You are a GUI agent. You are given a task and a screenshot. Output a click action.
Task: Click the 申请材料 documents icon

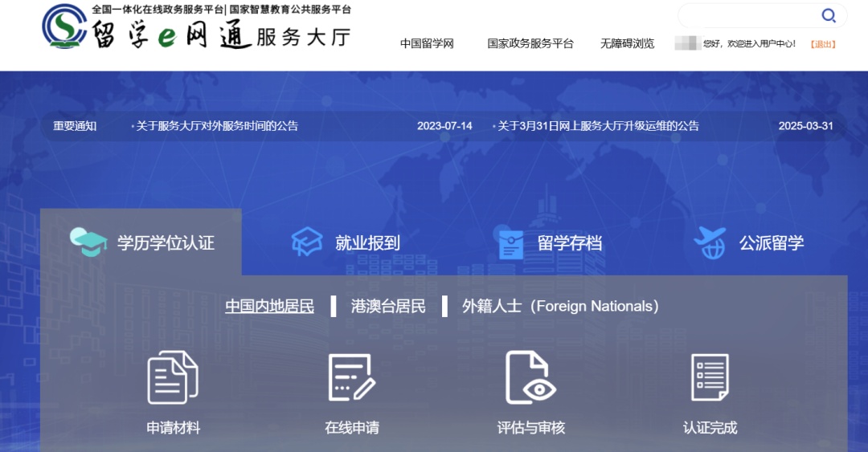(x=173, y=377)
